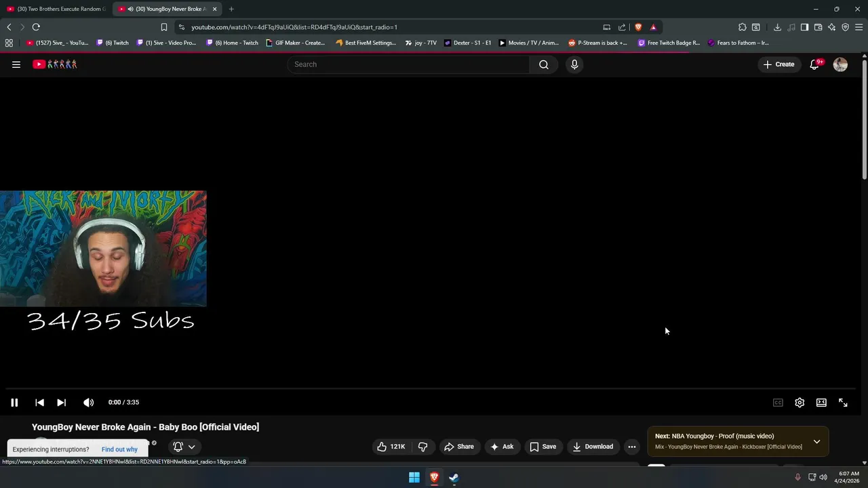Open GIF Maker bookmark
This screenshot has width=868, height=488.
296,43
